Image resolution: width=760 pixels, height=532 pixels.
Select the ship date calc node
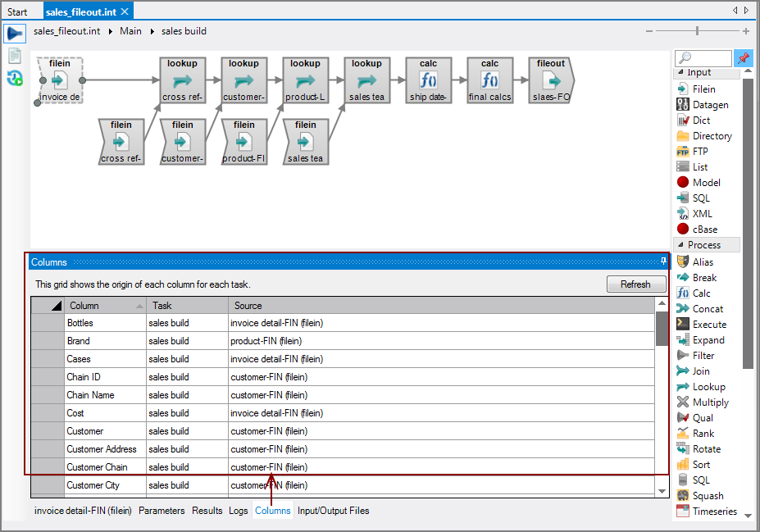point(428,80)
